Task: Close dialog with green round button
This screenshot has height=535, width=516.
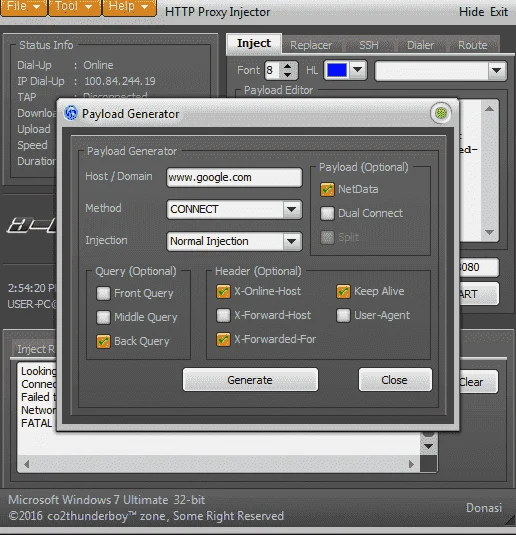Action: click(441, 113)
